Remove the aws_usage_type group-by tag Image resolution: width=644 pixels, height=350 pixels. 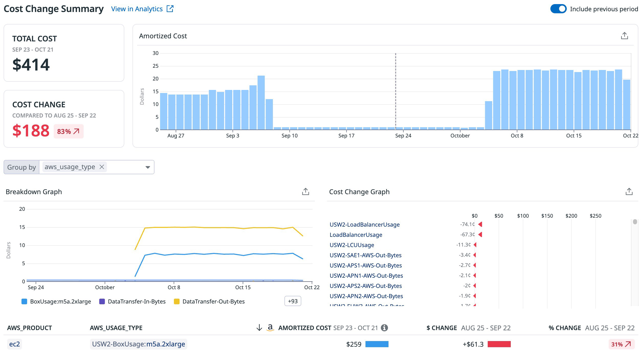102,167
